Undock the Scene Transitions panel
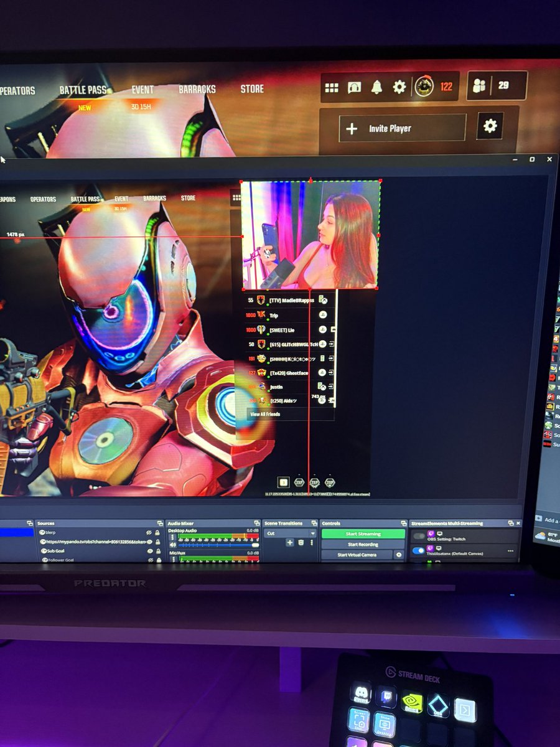The image size is (560, 747). click(314, 523)
